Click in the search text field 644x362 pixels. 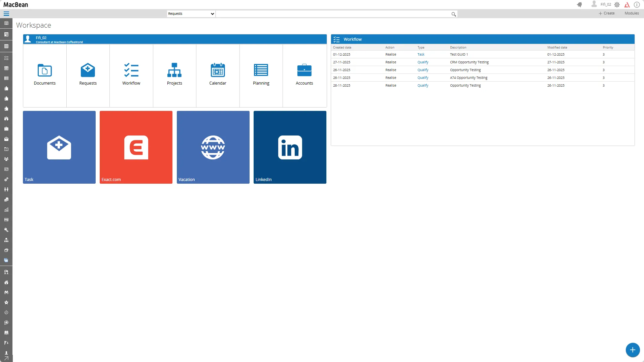pyautogui.click(x=333, y=14)
